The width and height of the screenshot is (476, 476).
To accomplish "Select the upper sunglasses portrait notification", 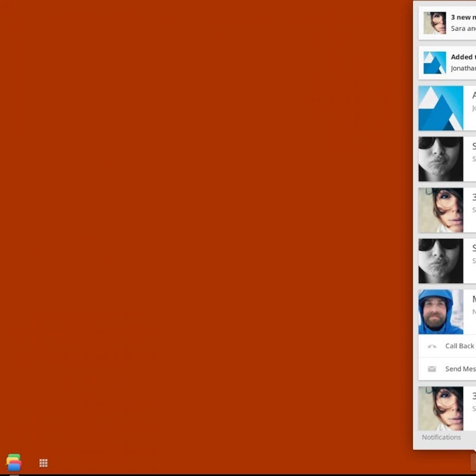I will pos(441,159).
